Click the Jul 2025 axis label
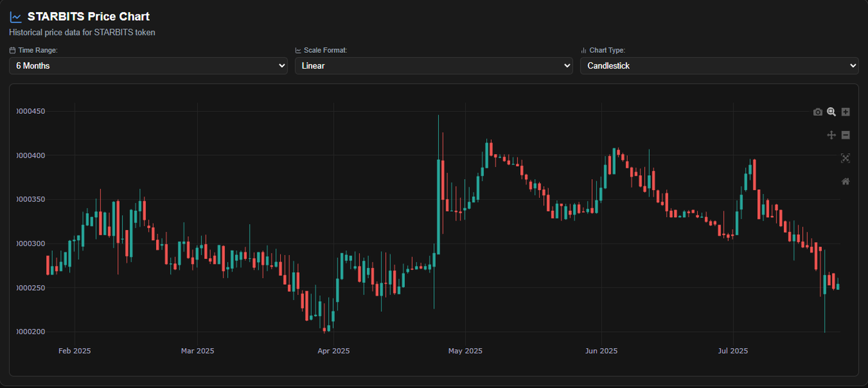 coord(733,351)
